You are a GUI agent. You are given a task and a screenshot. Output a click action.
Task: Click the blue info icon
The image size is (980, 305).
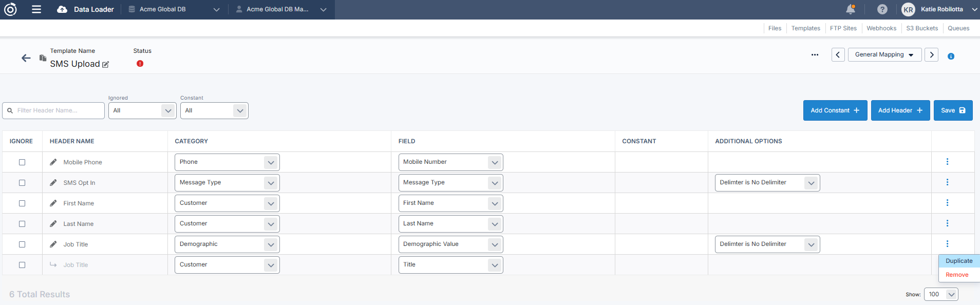pos(951,56)
